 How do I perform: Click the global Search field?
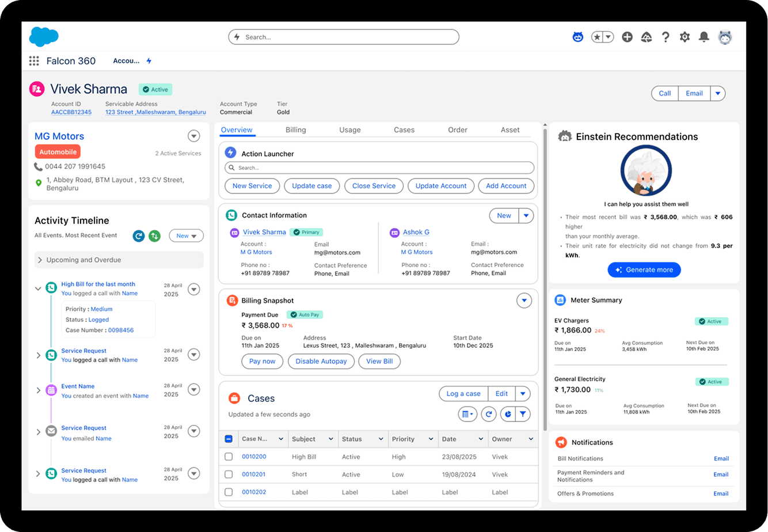coord(344,37)
